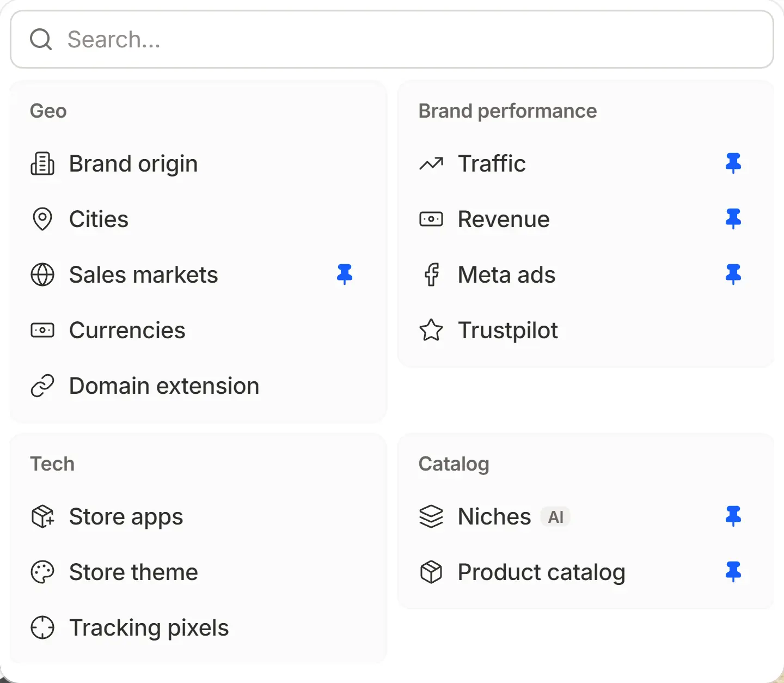
Task: Click the globe icon beside Sales markets
Action: (42, 275)
